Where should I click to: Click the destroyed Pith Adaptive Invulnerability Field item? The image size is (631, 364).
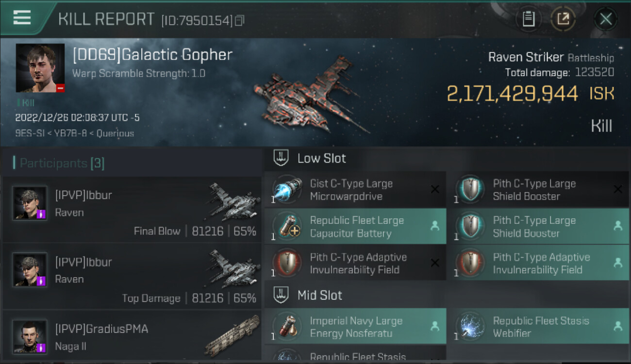click(x=355, y=263)
